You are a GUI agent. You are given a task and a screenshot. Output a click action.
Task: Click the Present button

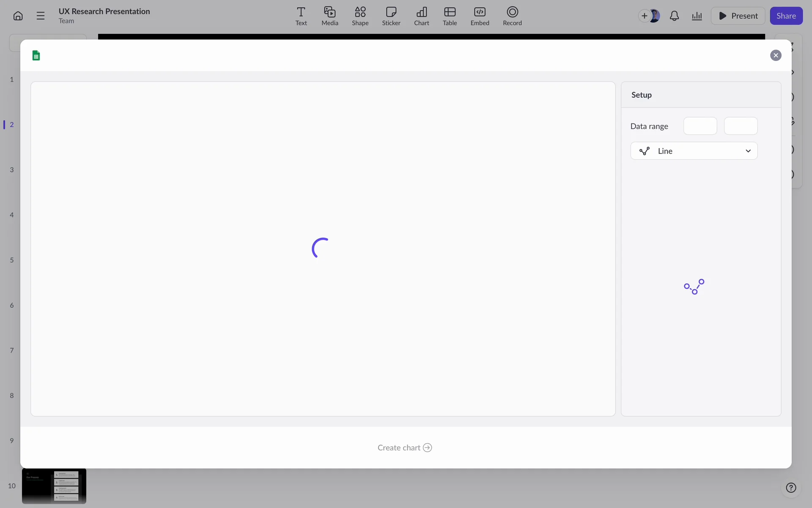(738, 16)
